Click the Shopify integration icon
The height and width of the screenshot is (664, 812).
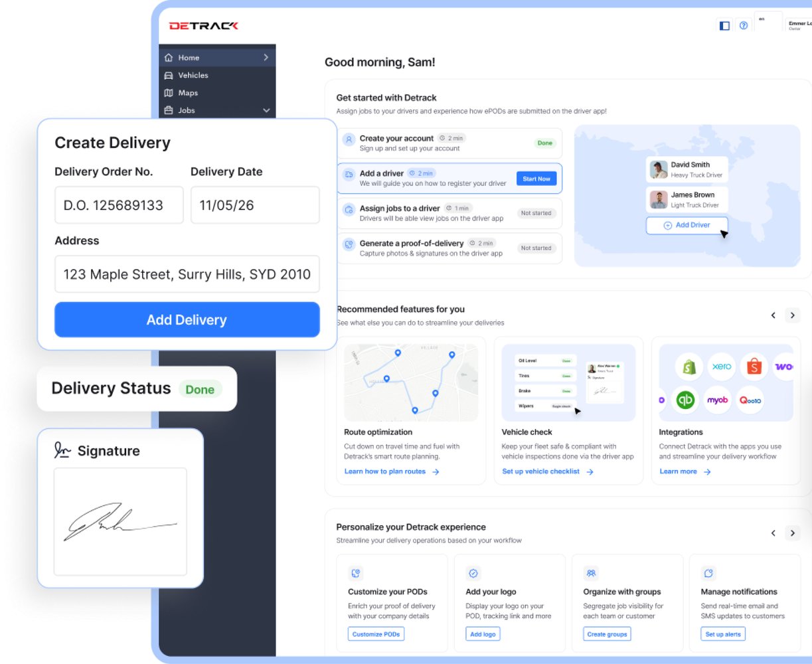(x=690, y=367)
